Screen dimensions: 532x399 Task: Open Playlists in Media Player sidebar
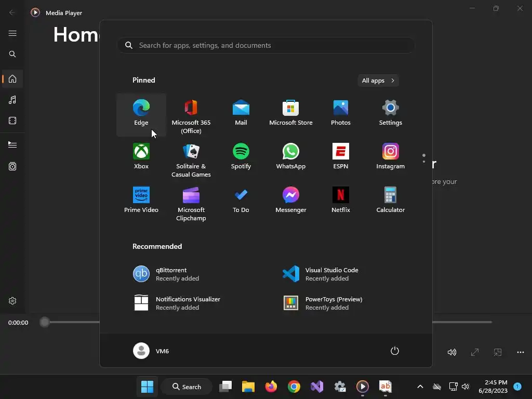[12, 166]
